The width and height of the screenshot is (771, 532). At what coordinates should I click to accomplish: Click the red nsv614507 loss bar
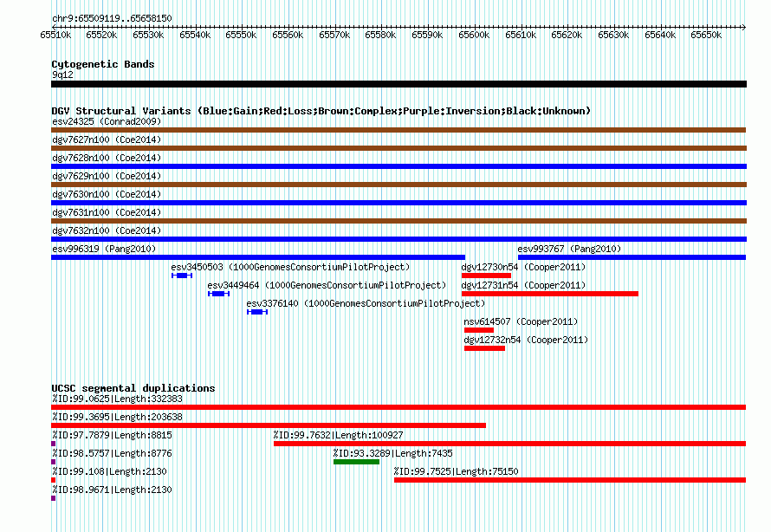pos(479,330)
